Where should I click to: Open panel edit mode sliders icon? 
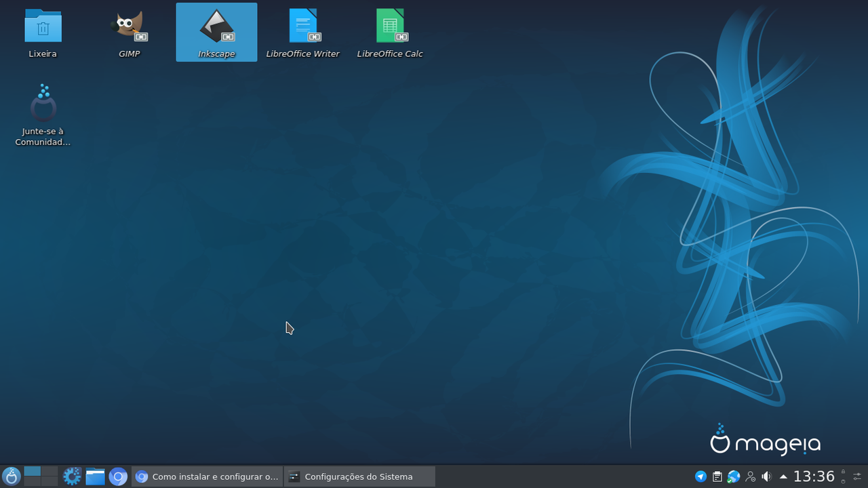point(858,476)
